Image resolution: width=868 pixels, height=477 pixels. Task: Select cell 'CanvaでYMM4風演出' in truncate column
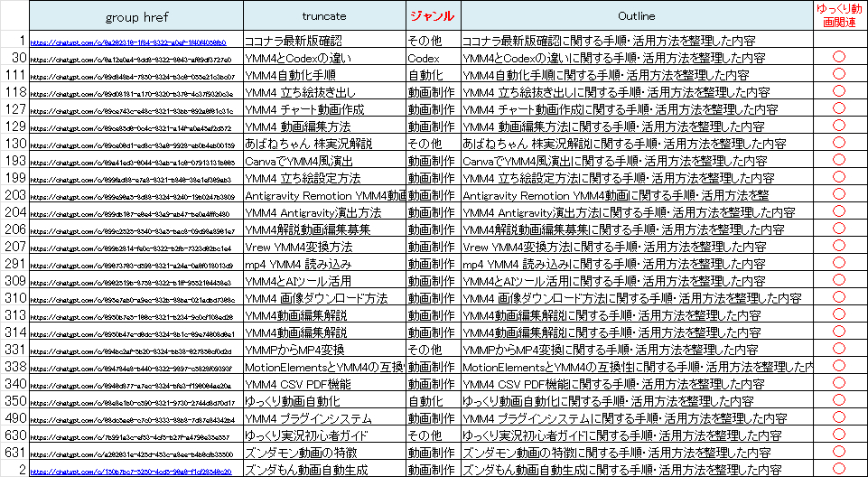point(324,161)
